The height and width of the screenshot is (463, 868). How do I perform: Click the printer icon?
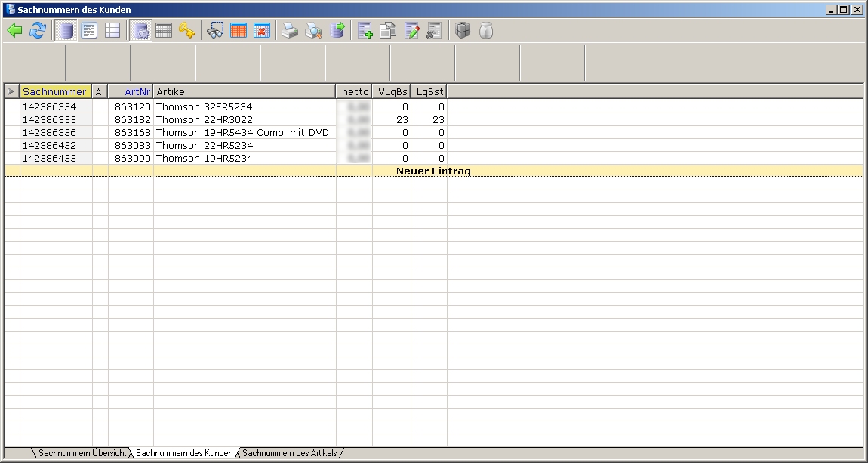(x=290, y=31)
